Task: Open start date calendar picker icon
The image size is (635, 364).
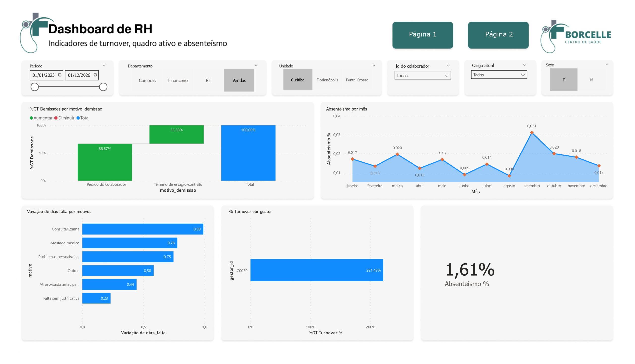Action: pos(60,75)
